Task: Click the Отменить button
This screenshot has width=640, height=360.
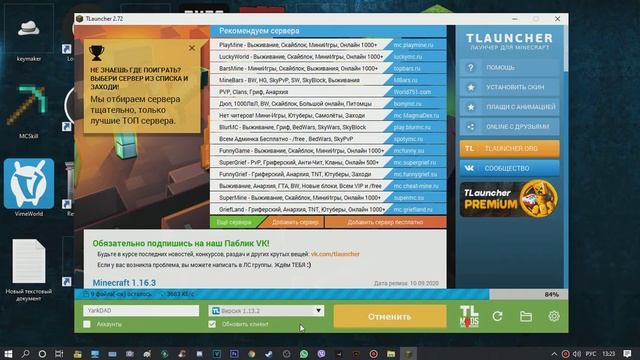Action: [x=390, y=316]
